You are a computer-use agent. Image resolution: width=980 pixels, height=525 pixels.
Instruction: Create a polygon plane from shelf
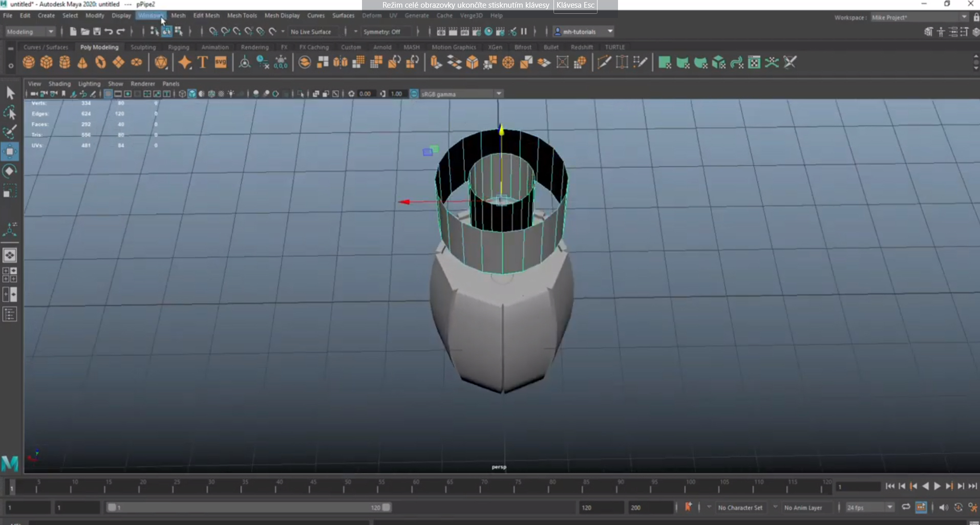click(118, 62)
